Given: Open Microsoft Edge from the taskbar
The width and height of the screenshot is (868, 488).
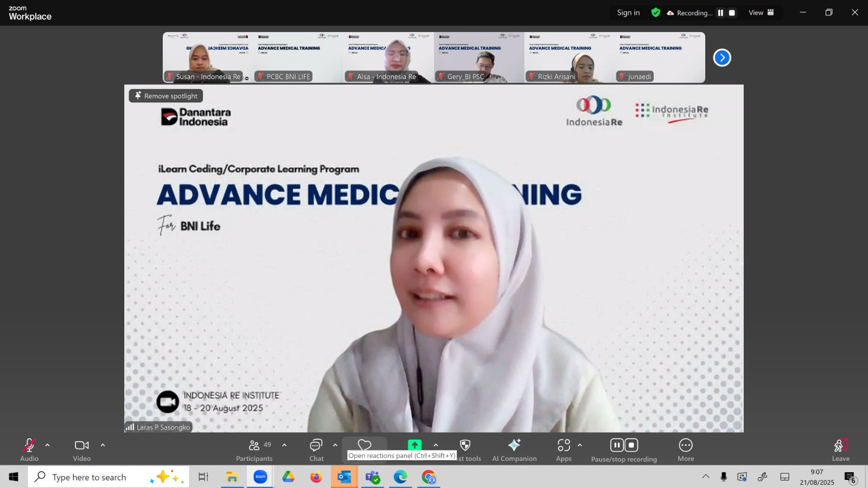Looking at the screenshot, I should (400, 477).
